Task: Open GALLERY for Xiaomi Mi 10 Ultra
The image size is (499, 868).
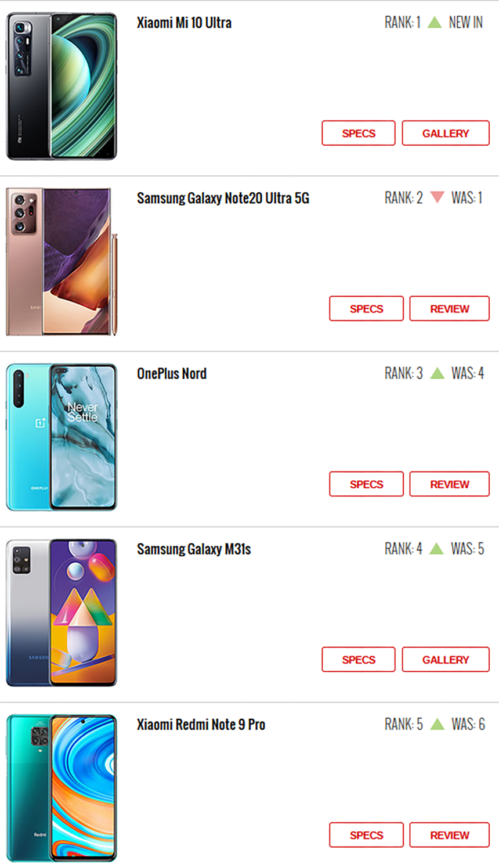Action: point(446,133)
